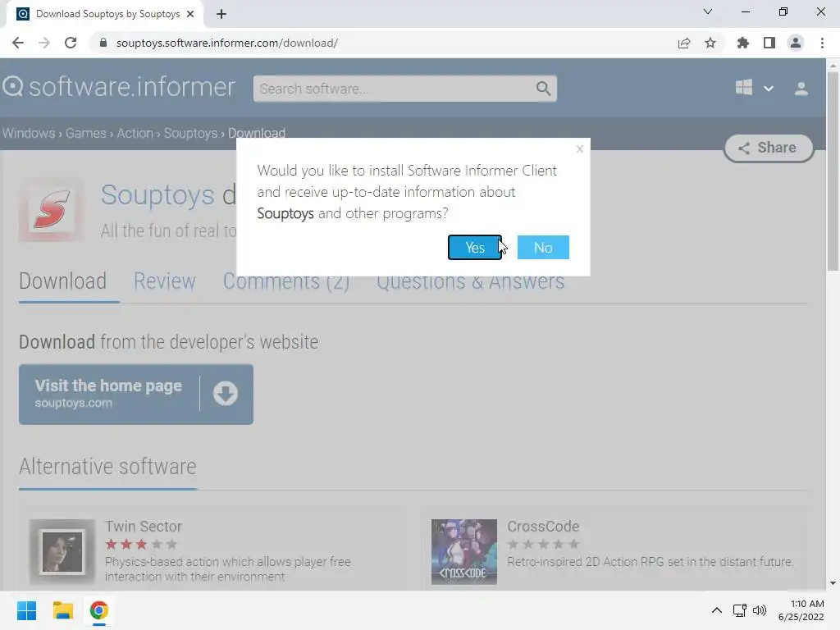
Task: Toggle the Chrome side panel icon
Action: [769, 43]
